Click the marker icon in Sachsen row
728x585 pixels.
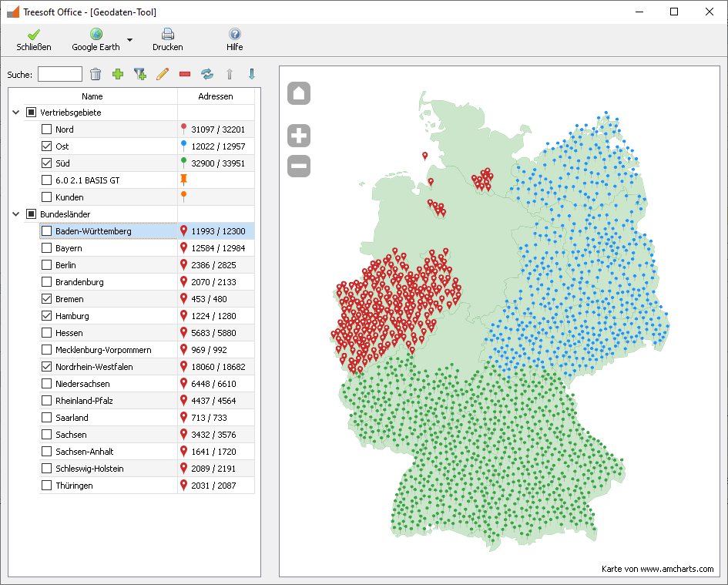click(x=184, y=435)
